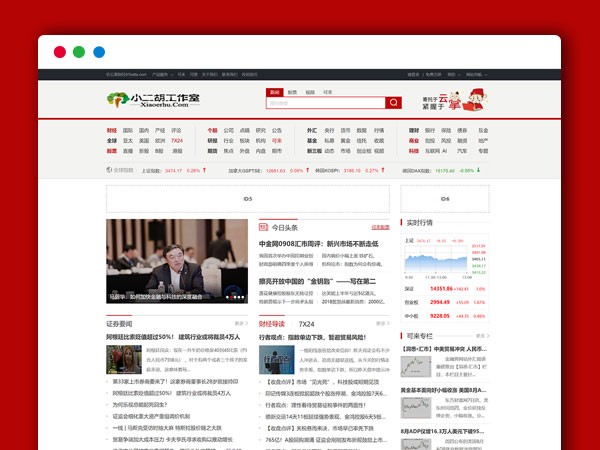Click the red search magnifier button

point(394,103)
